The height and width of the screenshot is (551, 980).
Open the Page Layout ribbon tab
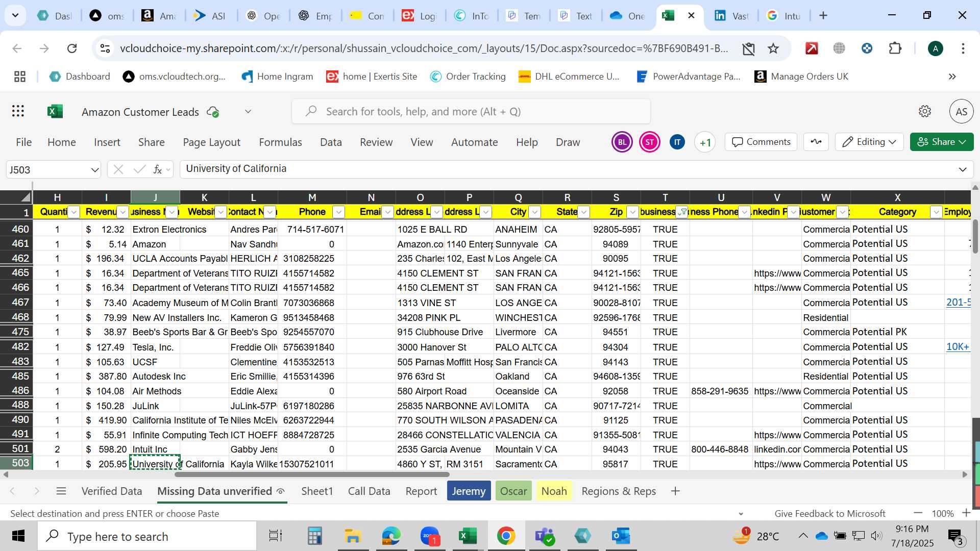click(x=211, y=142)
